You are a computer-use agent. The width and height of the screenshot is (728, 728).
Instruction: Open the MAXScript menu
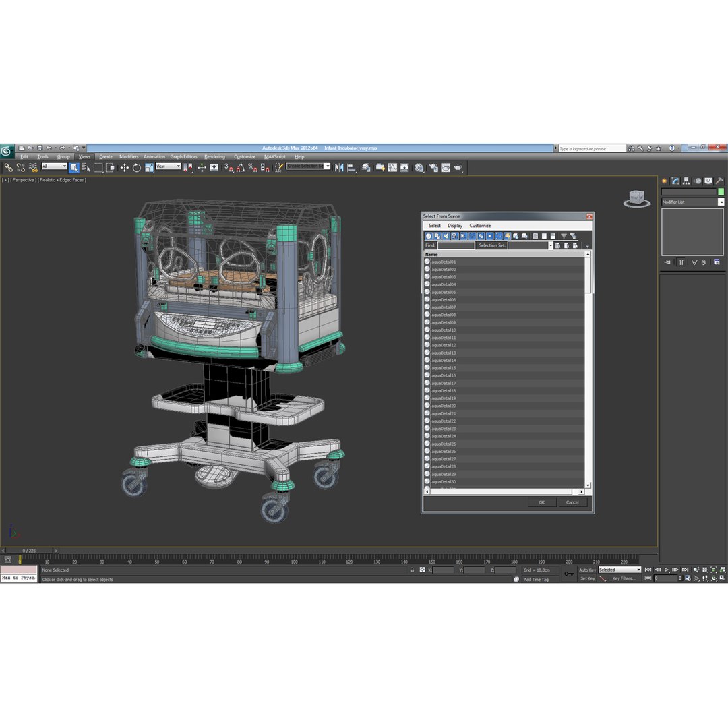(x=275, y=157)
